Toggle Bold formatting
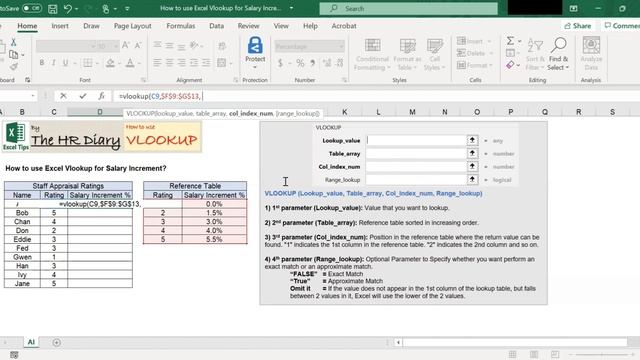 [42, 63]
